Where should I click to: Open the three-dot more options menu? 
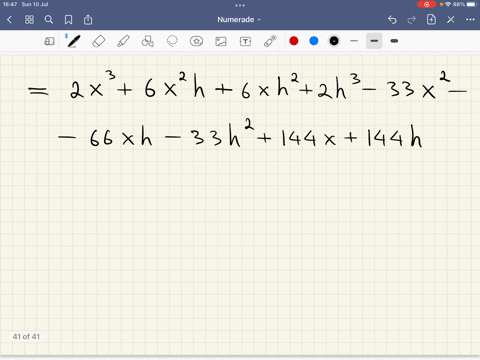click(470, 20)
